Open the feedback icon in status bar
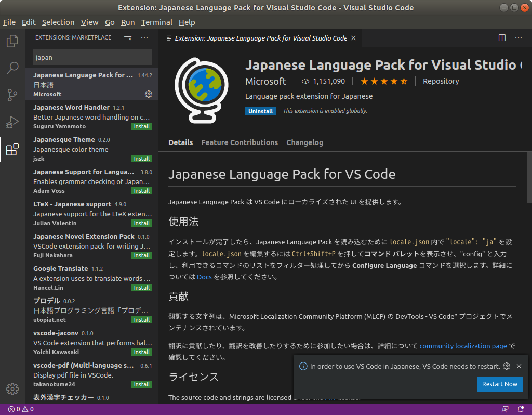Viewport: 532px width, 415px height. (x=505, y=409)
